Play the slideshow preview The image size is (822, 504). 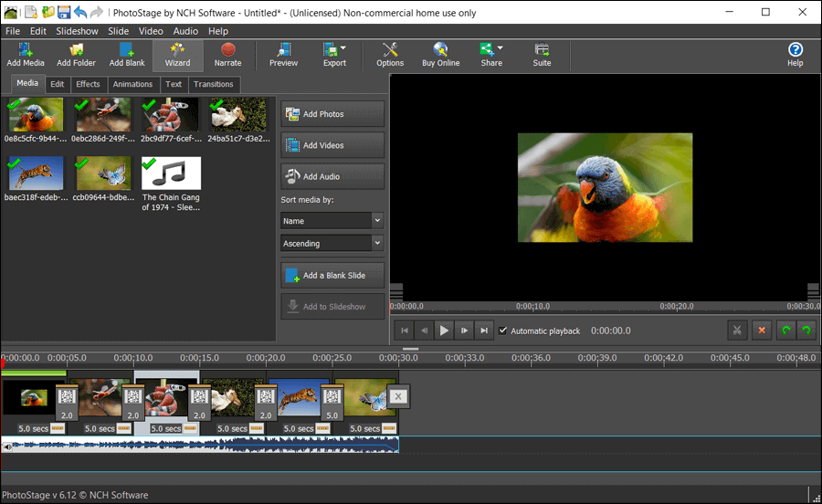(x=444, y=331)
